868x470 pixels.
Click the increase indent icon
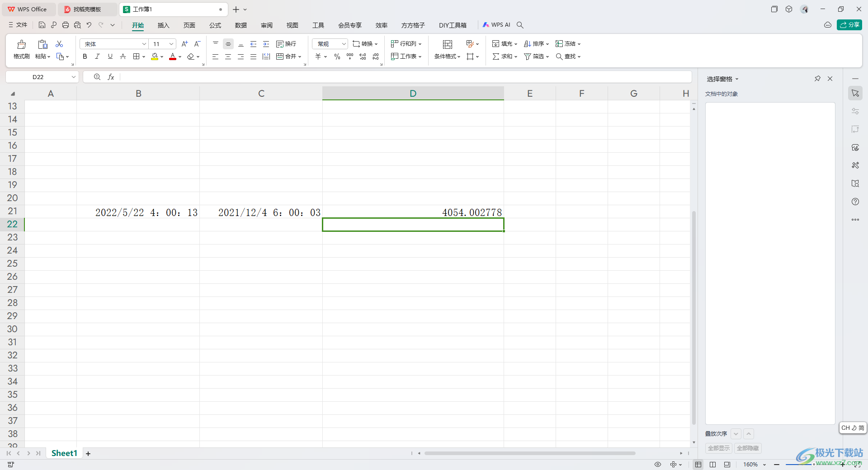[x=266, y=44]
